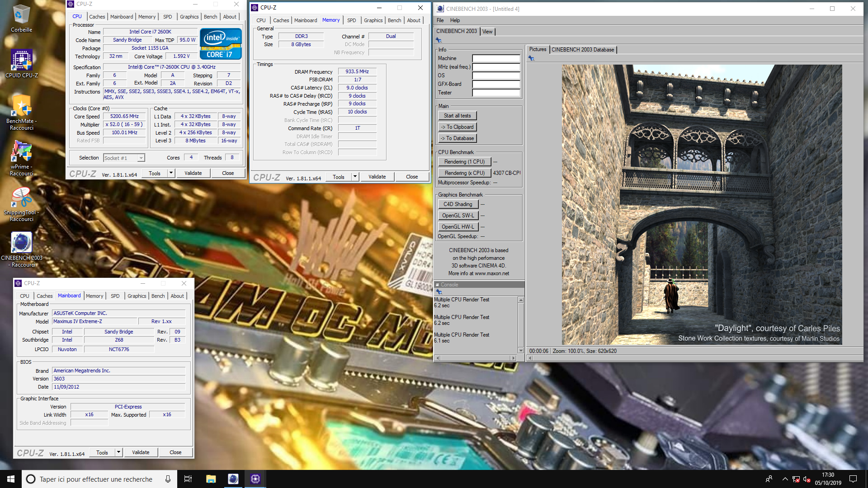The height and width of the screenshot is (488, 868).
Task: Open Task View from taskbar
Action: click(x=188, y=479)
